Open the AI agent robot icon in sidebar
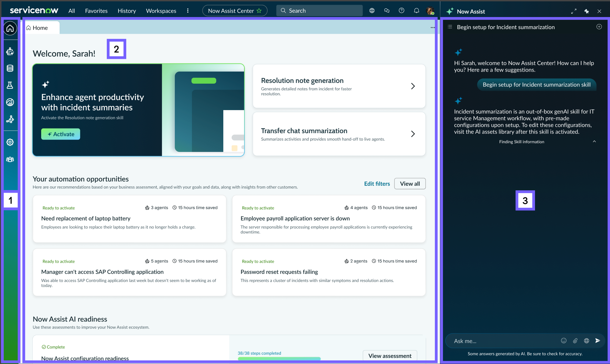 [10, 51]
